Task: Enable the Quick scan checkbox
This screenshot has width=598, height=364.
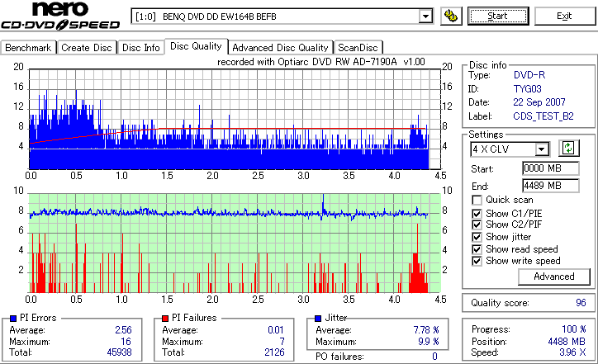Action: [477, 200]
